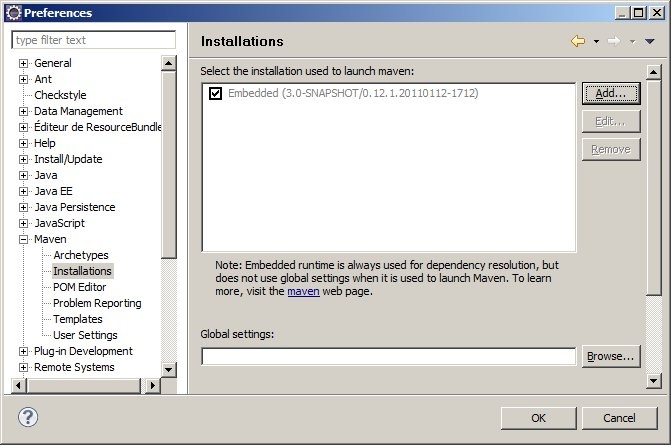Open the help question mark icon
Viewport: 671px width, 445px height.
point(28,416)
